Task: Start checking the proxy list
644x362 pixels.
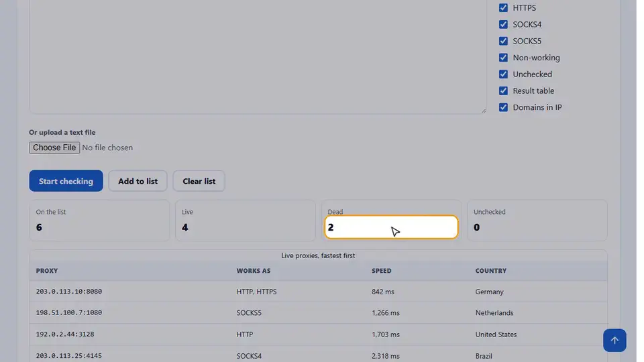Action: (66, 181)
